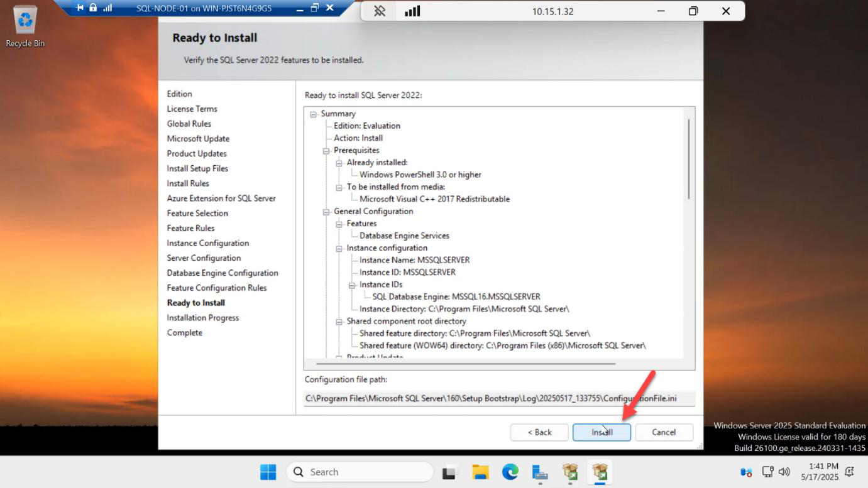Select 'Shared feature (WOW64) directory' row
The width and height of the screenshot is (868, 488).
coord(503,346)
